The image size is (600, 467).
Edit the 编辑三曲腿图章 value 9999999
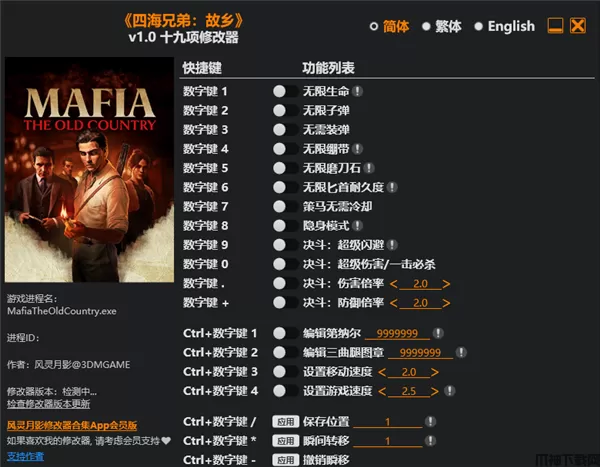[x=420, y=353]
